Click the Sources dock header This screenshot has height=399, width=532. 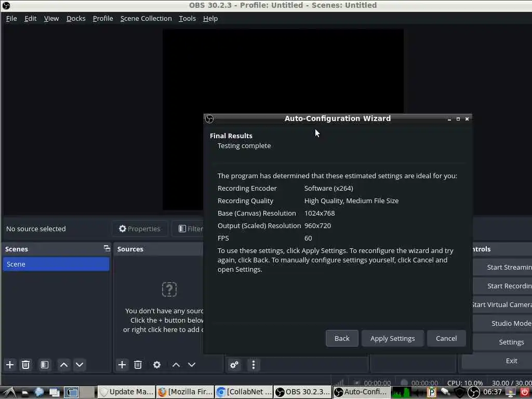[x=158, y=249]
